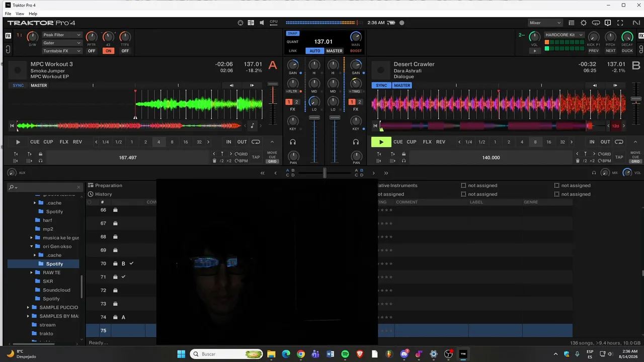Screen dimensions: 644x362
Task: Pause Deck B with green play button
Action: [x=381, y=142]
